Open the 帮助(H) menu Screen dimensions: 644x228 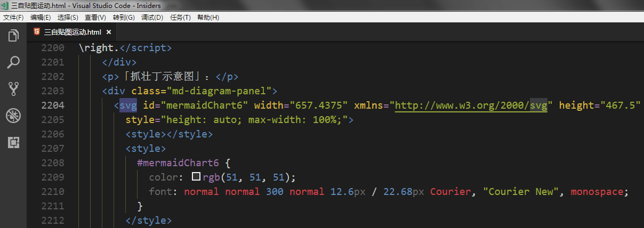tap(208, 18)
